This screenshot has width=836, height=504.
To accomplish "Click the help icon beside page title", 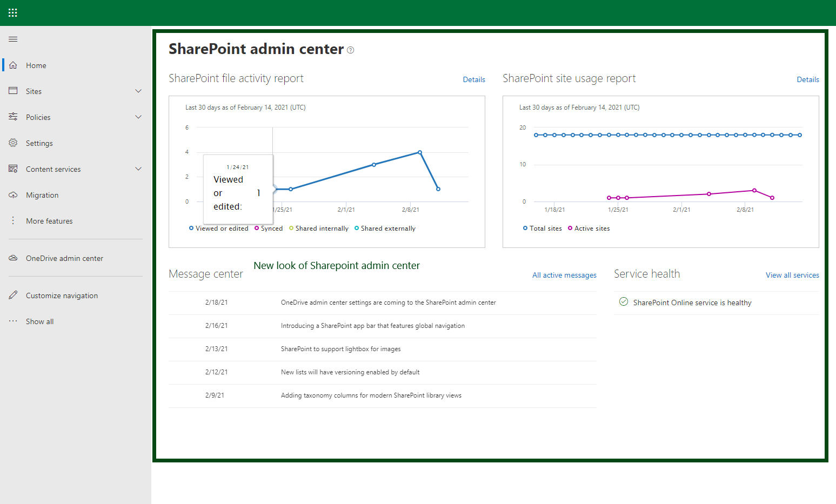I will pos(350,50).
